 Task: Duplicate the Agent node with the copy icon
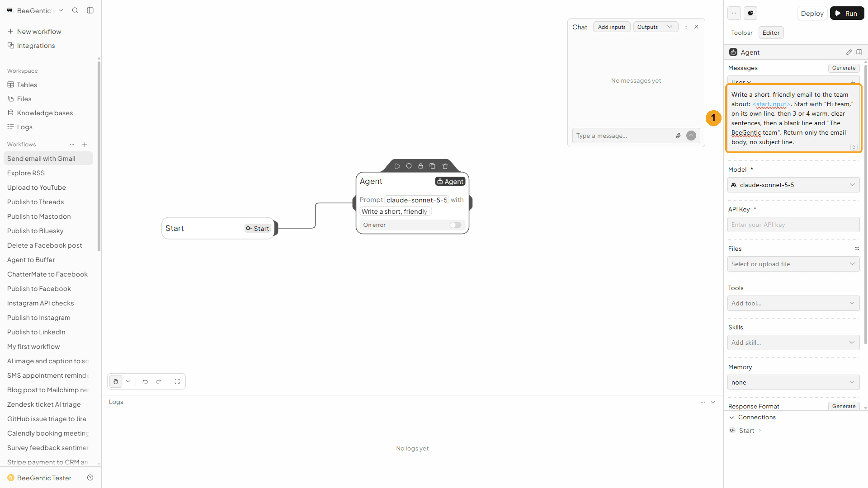point(432,166)
